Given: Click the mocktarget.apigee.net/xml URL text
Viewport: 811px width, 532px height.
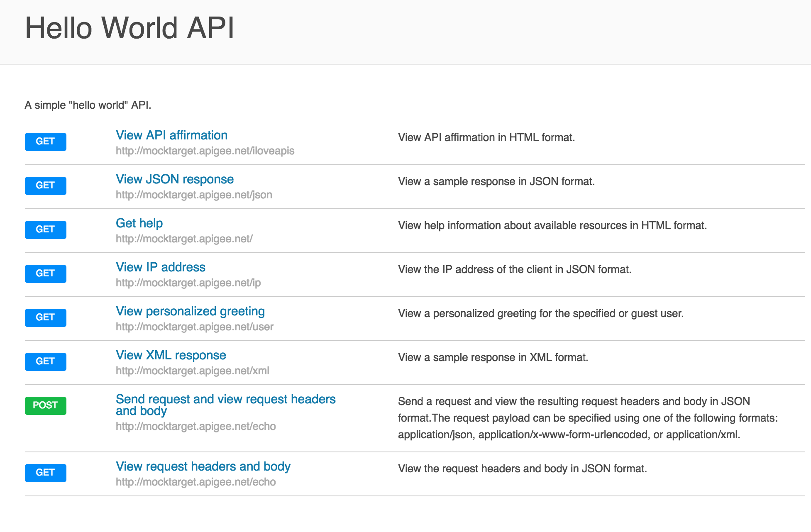Looking at the screenshot, I should point(192,371).
